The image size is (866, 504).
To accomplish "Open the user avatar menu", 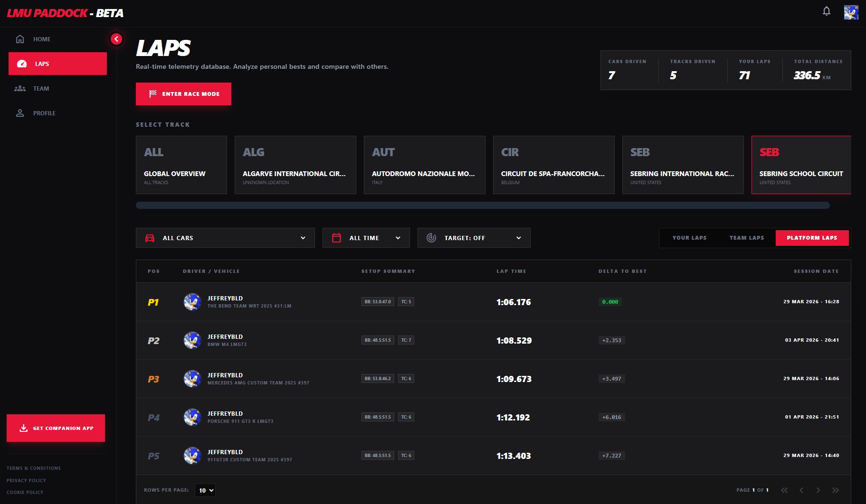I will pyautogui.click(x=851, y=12).
